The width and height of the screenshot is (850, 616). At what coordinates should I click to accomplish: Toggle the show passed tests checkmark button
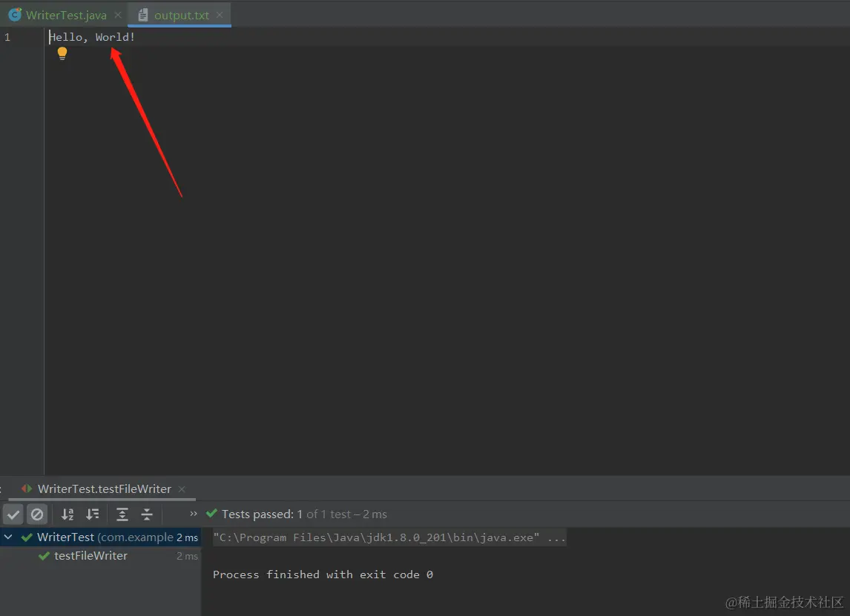point(13,514)
